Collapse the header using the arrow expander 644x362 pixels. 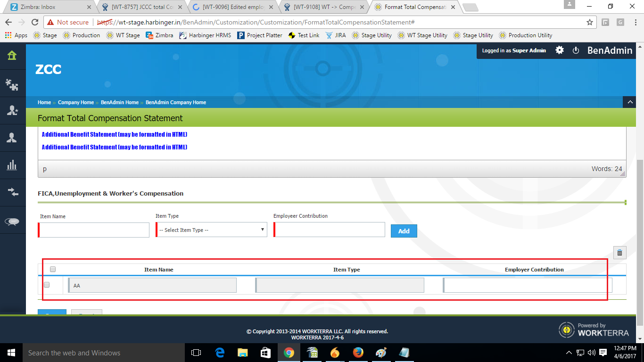(630, 102)
